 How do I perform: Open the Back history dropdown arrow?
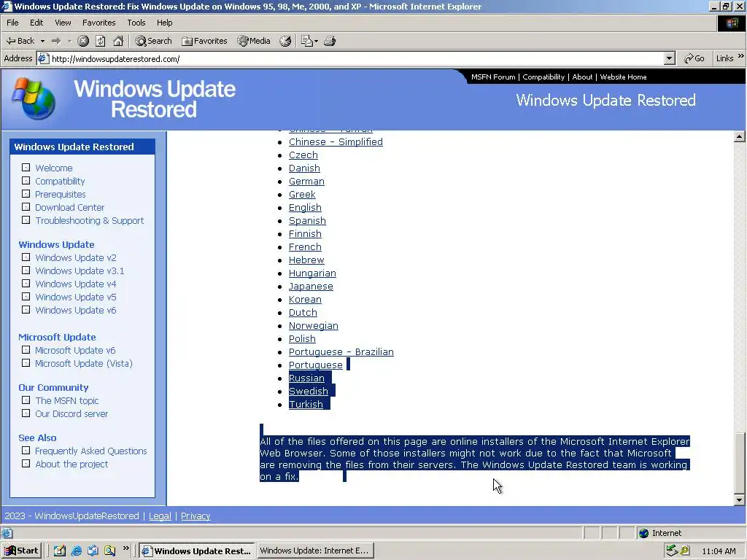[x=42, y=41]
